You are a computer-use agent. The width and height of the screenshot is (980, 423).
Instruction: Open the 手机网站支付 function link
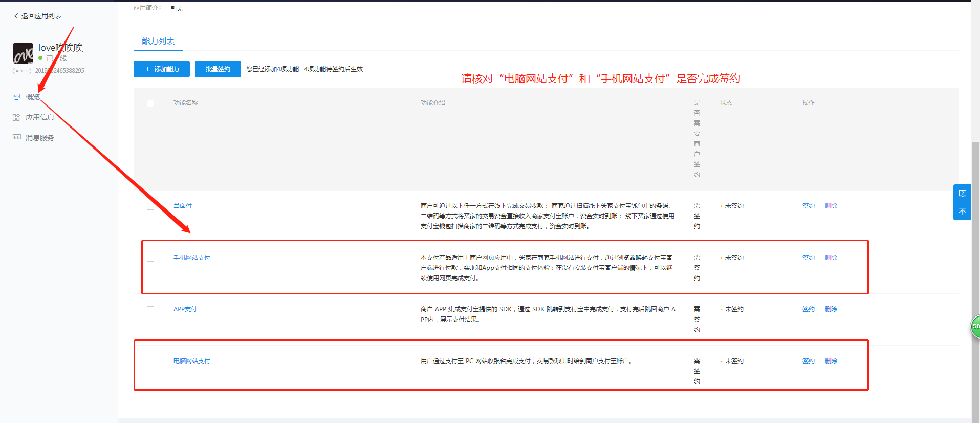(x=192, y=258)
